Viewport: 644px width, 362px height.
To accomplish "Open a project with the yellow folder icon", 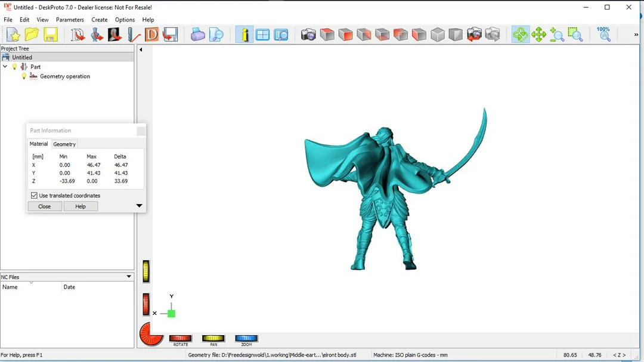I will click(x=32, y=35).
